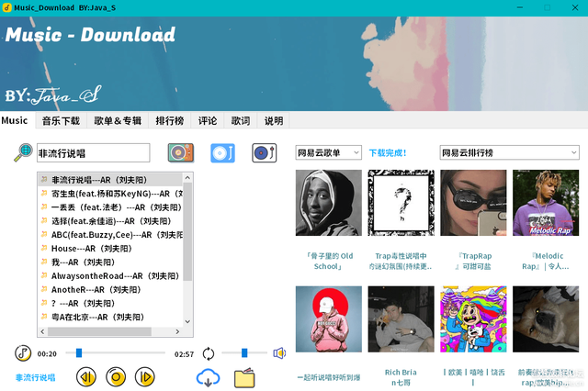Click the search box containing 非流行说唱

[x=94, y=152]
